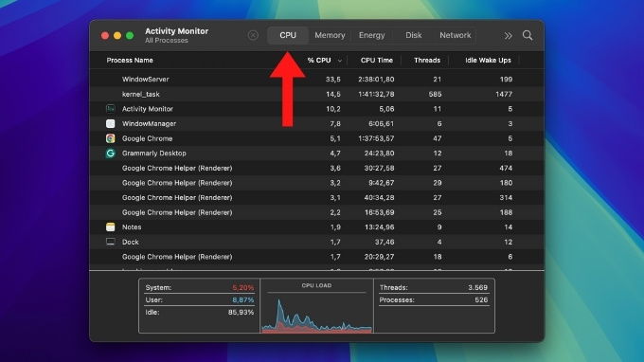The image size is (644, 362).
Task: Click the User percentage 8,87%
Action: pos(242,300)
